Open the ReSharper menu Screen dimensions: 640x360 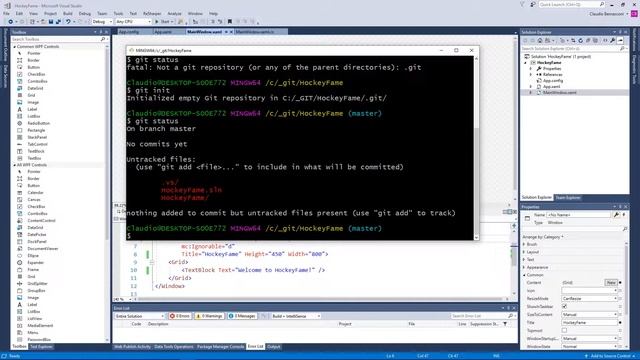(152, 13)
